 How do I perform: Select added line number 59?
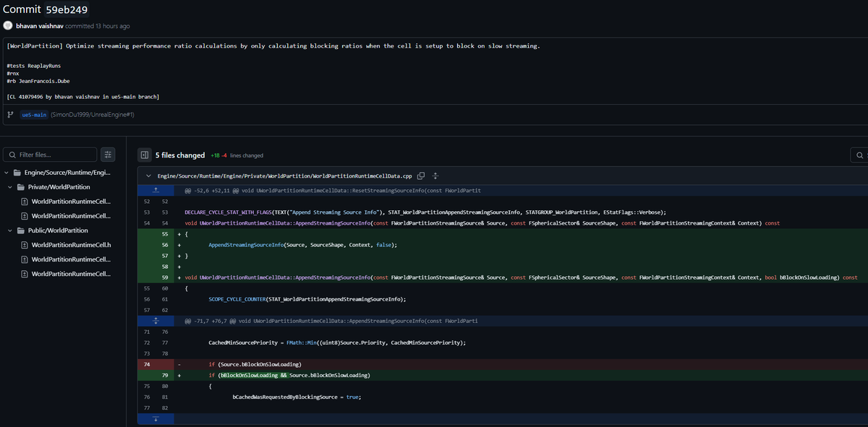(x=165, y=277)
